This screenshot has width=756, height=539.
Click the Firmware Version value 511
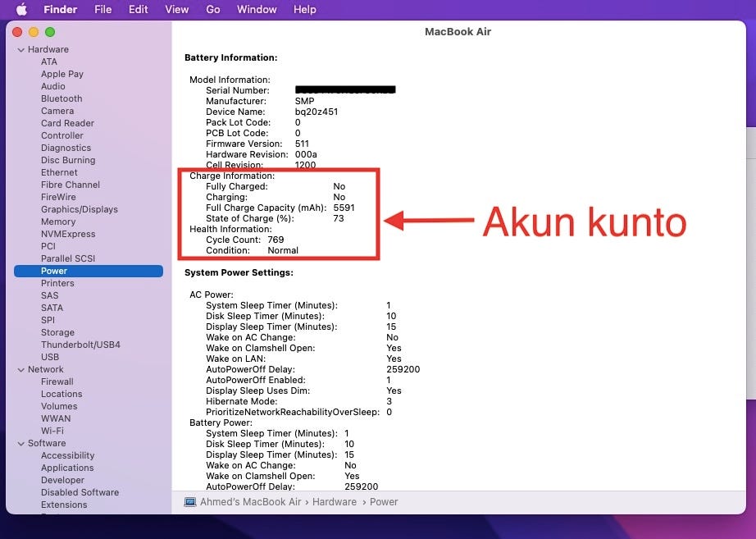(x=302, y=144)
